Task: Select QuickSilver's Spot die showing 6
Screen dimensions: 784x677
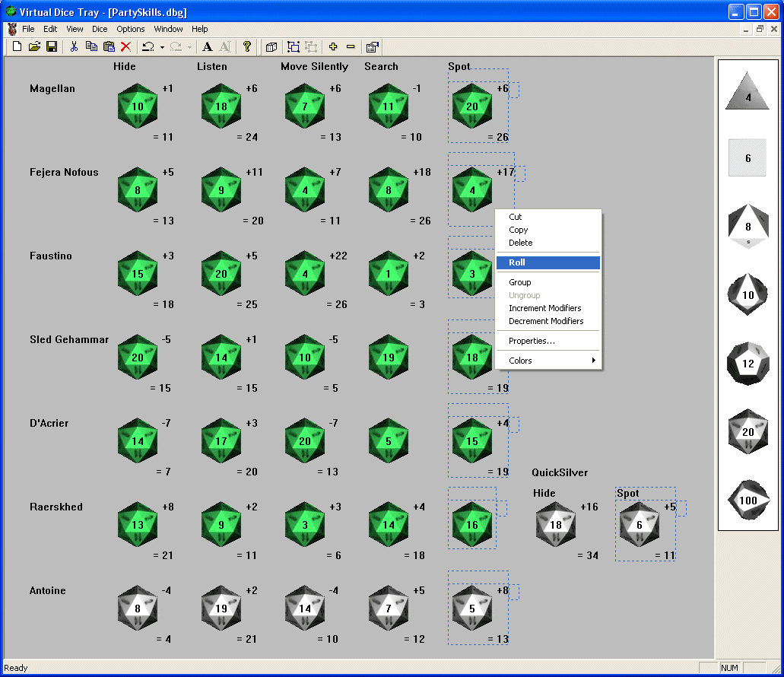Action: pos(639,525)
